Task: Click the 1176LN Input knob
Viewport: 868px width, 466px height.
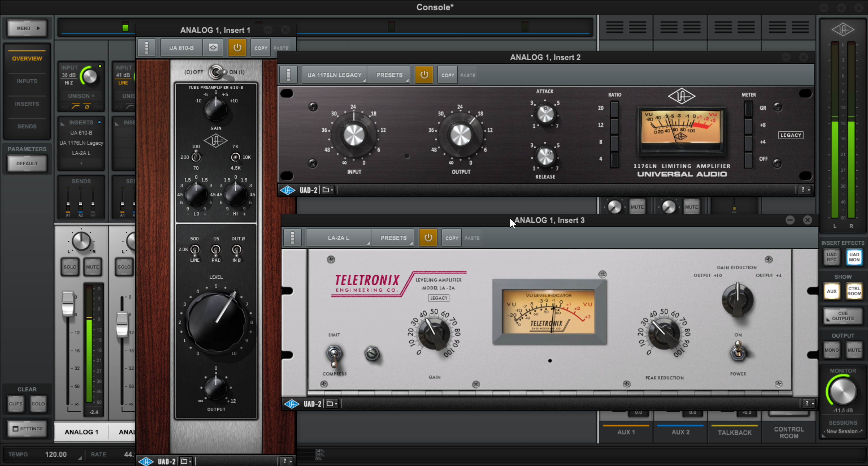Action: pyautogui.click(x=354, y=135)
